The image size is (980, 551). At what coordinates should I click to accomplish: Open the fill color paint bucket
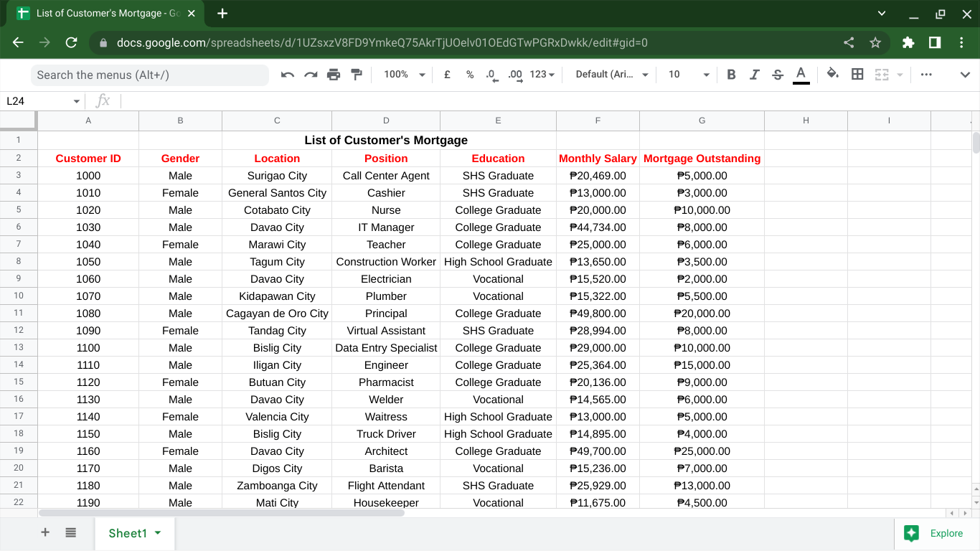833,74
